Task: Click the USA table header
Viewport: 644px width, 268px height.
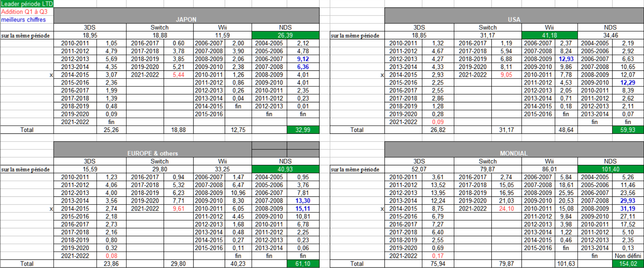Action: click(x=514, y=16)
